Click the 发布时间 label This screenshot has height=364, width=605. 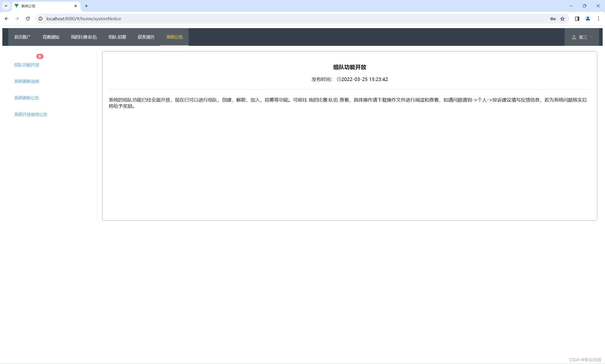[x=322, y=79]
